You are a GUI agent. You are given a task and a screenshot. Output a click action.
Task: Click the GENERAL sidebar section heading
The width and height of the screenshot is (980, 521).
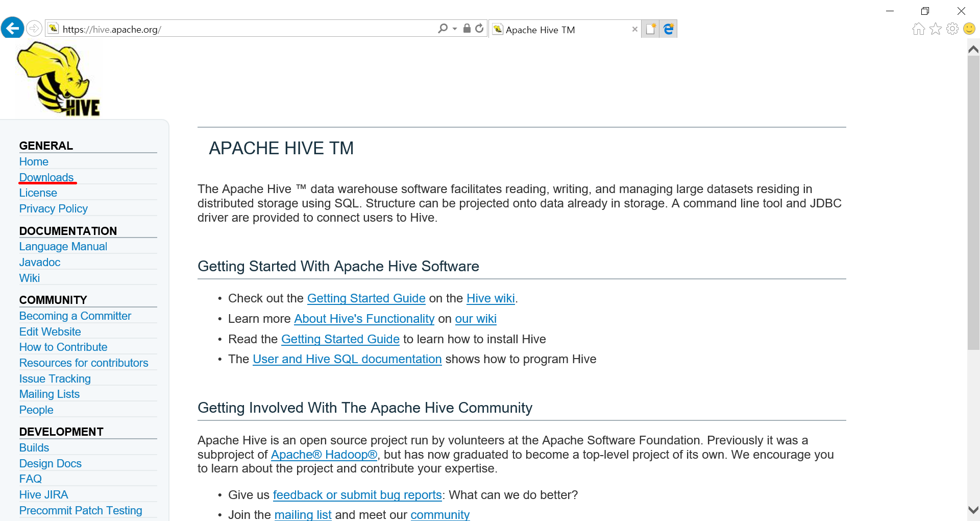point(46,146)
